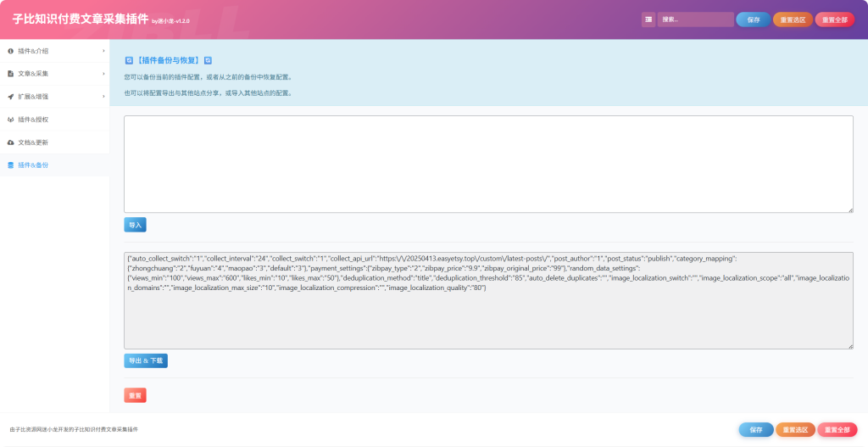Click the refresh icon left of 【插件备份与恢复】
The height and width of the screenshot is (447, 868).
pos(129,61)
